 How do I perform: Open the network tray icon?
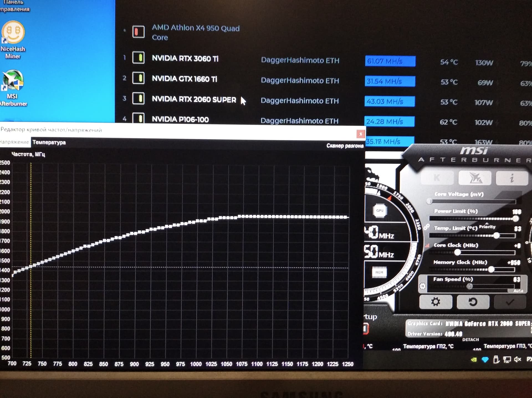click(507, 360)
